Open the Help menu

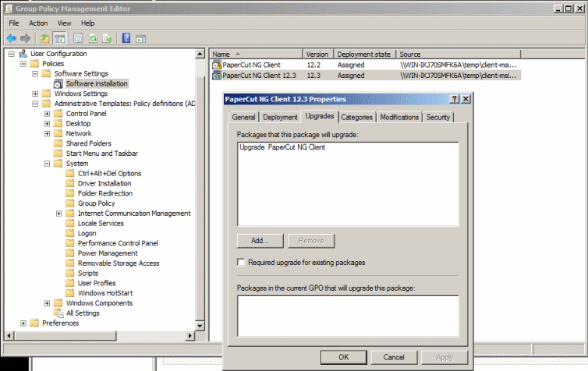coord(88,23)
